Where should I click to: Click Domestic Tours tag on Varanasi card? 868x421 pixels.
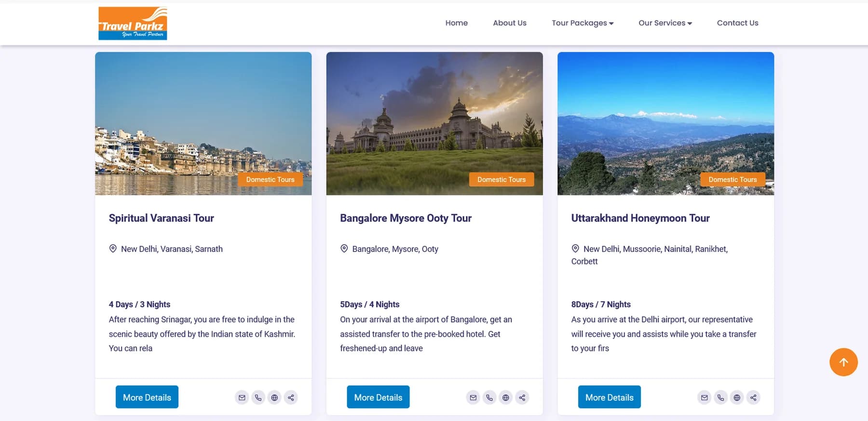click(270, 179)
